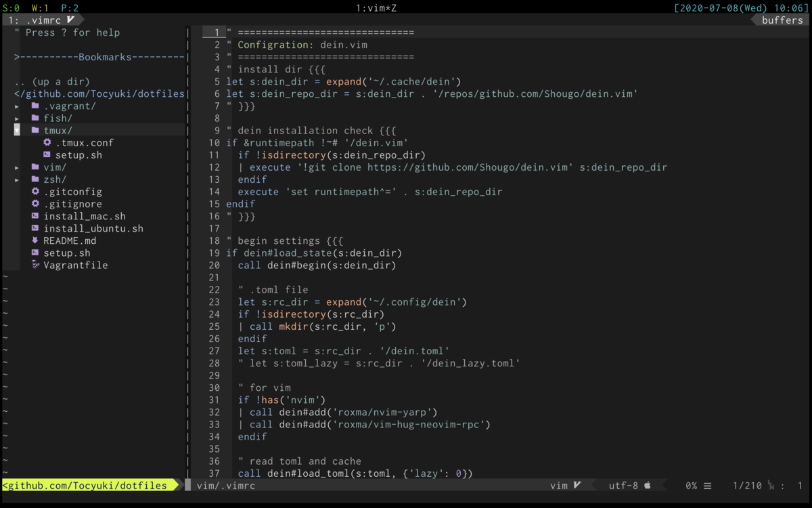Click the 'W:1' window indicator
The height and width of the screenshot is (508, 812).
[41, 8]
